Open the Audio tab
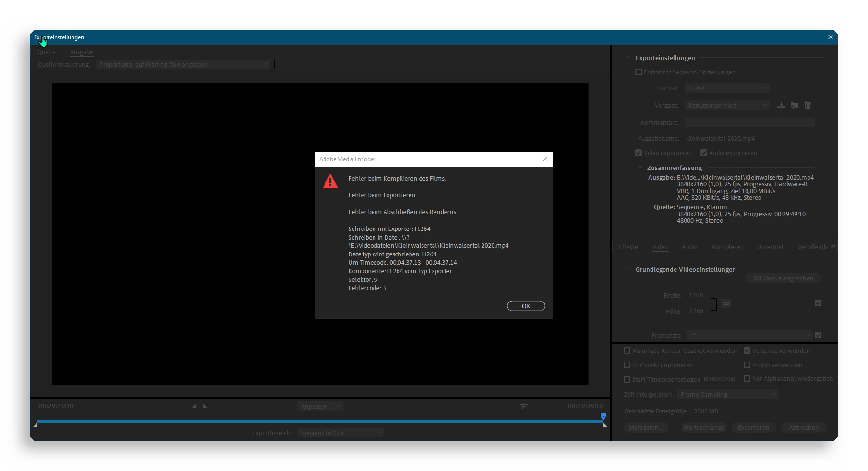868x471 pixels. [x=690, y=247]
